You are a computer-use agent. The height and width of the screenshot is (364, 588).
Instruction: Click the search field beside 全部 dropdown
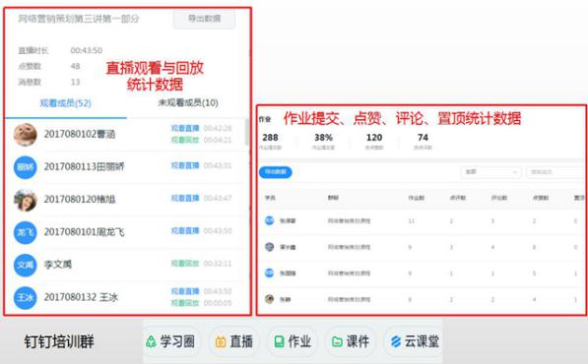(555, 172)
